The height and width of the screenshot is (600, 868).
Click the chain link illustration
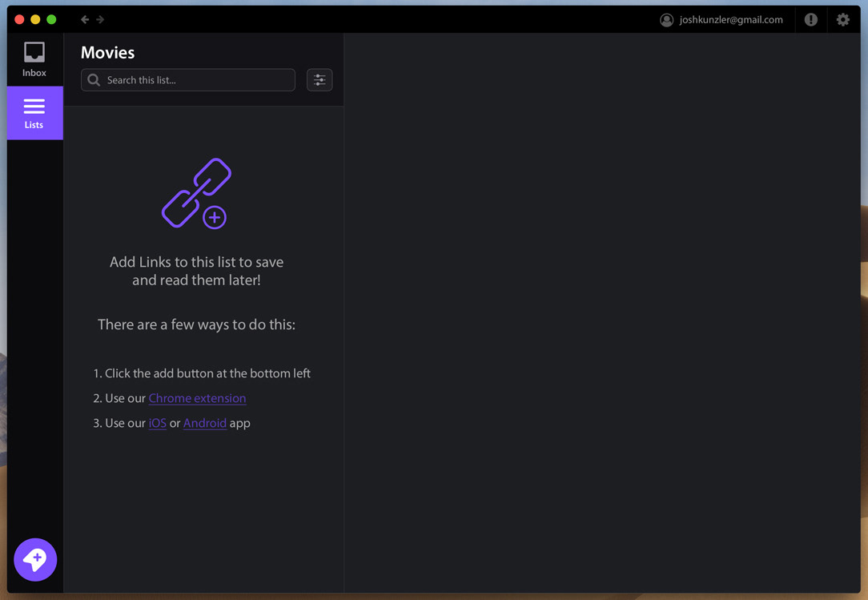196,193
